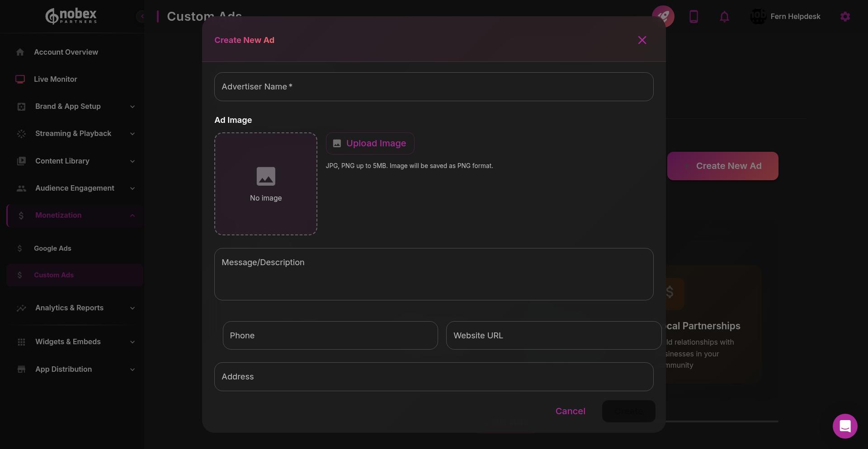Expand Analytics & Reports
Screen dimensions: 868x449
tap(69, 308)
